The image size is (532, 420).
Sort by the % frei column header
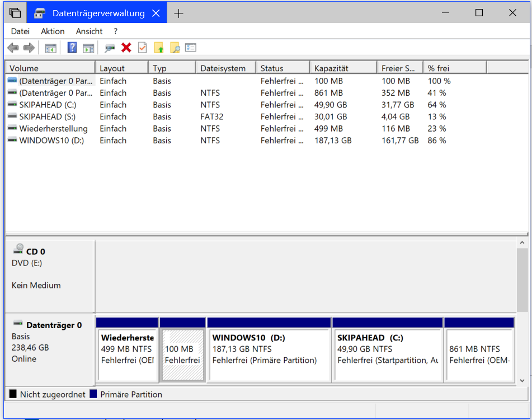(x=455, y=68)
